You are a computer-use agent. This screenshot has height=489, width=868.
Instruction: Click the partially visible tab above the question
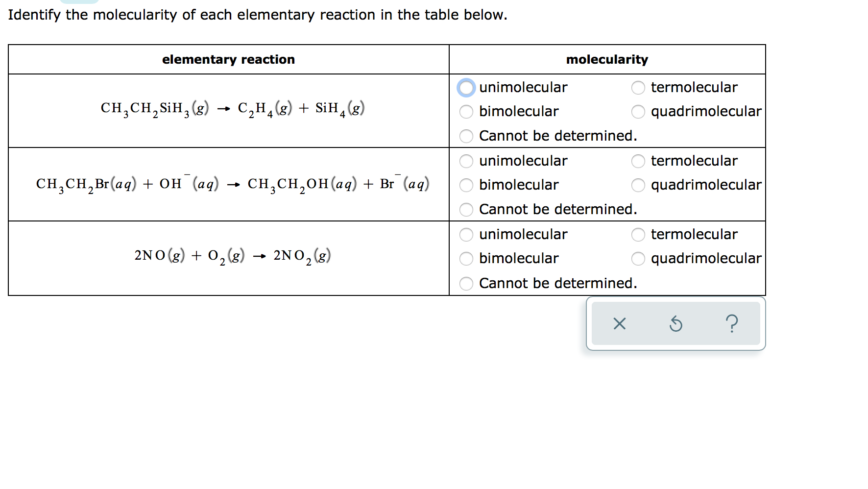tap(78, 2)
